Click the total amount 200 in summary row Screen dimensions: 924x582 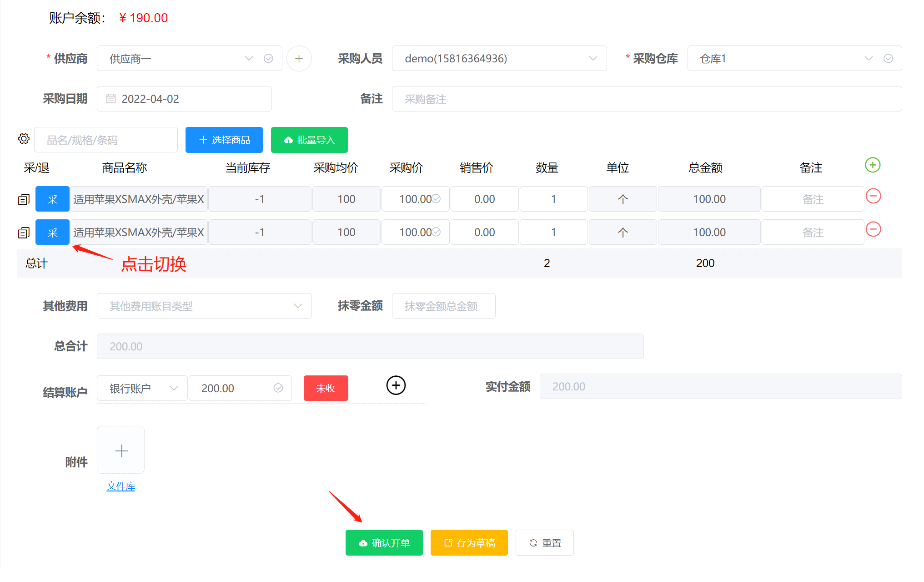pyautogui.click(x=705, y=263)
